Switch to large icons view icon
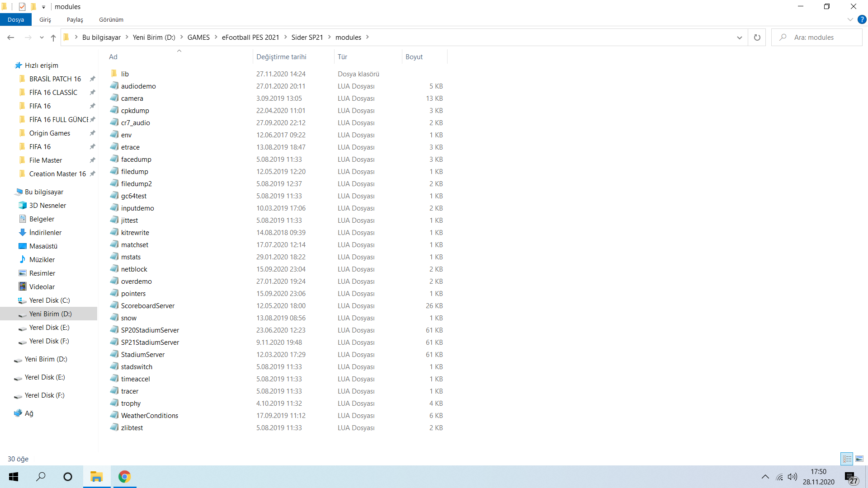 pyautogui.click(x=859, y=459)
